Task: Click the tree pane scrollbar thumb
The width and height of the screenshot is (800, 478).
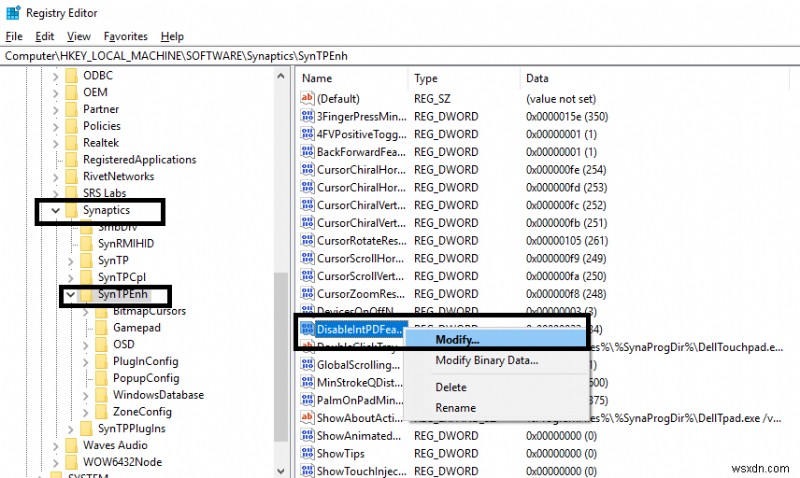Action: (281, 357)
